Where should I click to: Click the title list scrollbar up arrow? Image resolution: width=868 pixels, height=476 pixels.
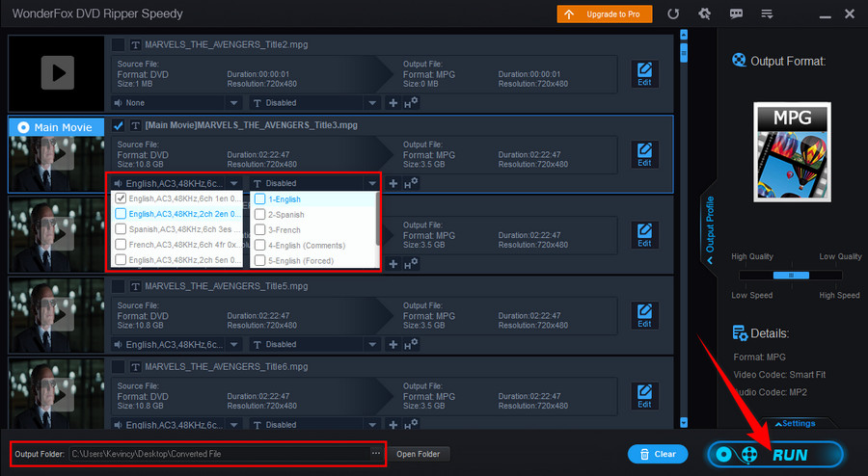tap(684, 35)
